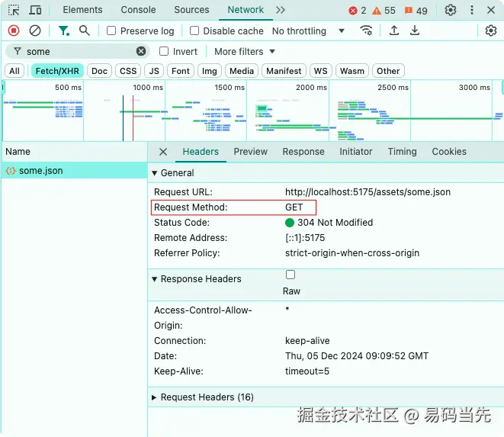Image resolution: width=504 pixels, height=437 pixels.
Task: Toggle the Fetch/XHR type filter
Action: [x=57, y=71]
